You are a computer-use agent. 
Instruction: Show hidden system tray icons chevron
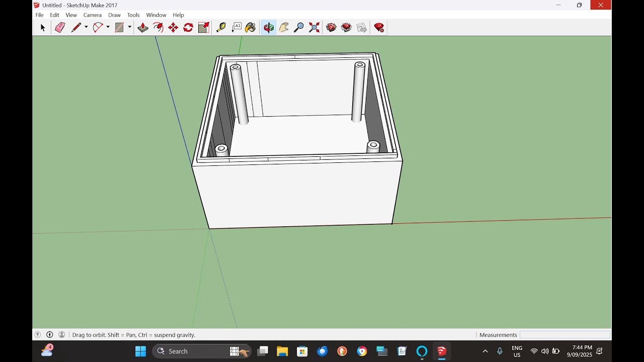[485, 351]
